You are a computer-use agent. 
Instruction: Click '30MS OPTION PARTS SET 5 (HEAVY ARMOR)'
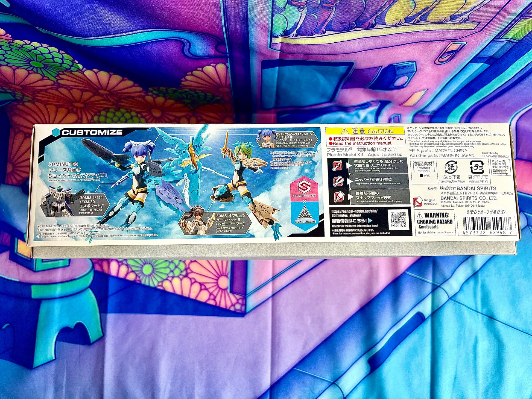[x=230, y=230]
